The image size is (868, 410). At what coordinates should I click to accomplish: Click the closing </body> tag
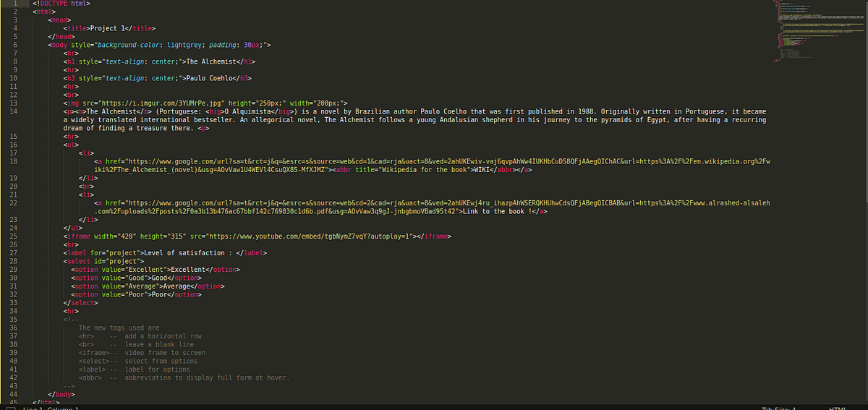point(61,394)
